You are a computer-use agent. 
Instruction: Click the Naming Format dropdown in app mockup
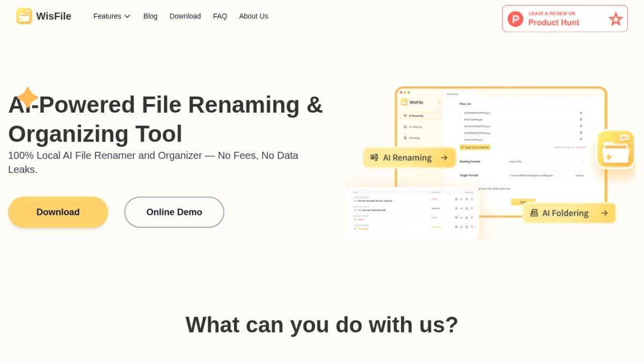tap(546, 161)
